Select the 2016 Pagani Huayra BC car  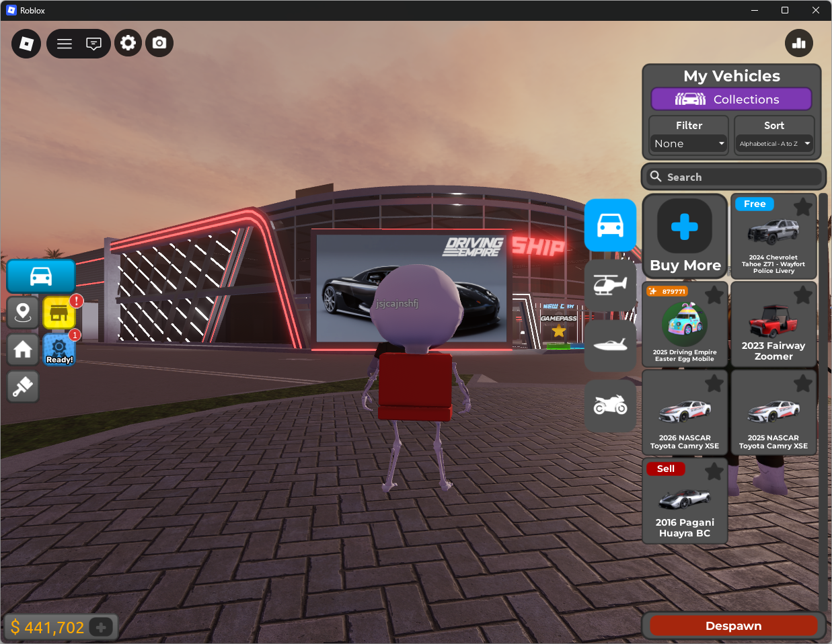point(685,501)
